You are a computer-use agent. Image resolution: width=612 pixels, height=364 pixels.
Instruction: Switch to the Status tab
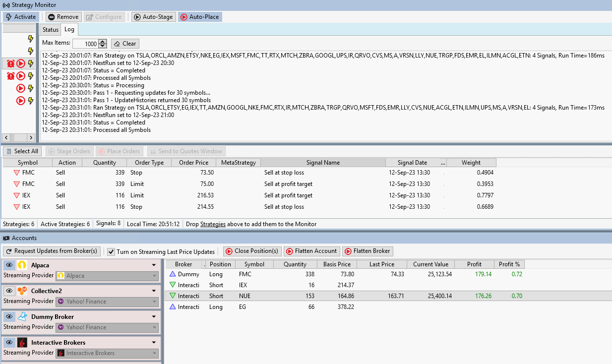pos(51,30)
